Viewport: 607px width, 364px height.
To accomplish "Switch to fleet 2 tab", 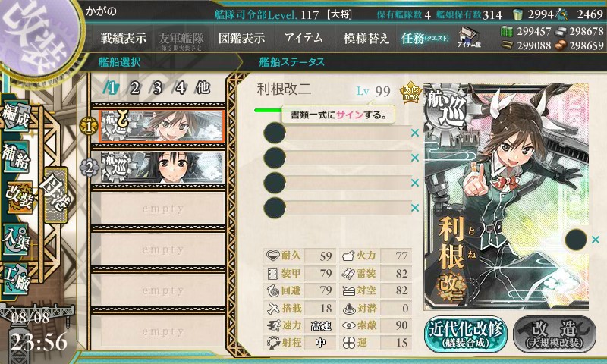I will tap(135, 88).
